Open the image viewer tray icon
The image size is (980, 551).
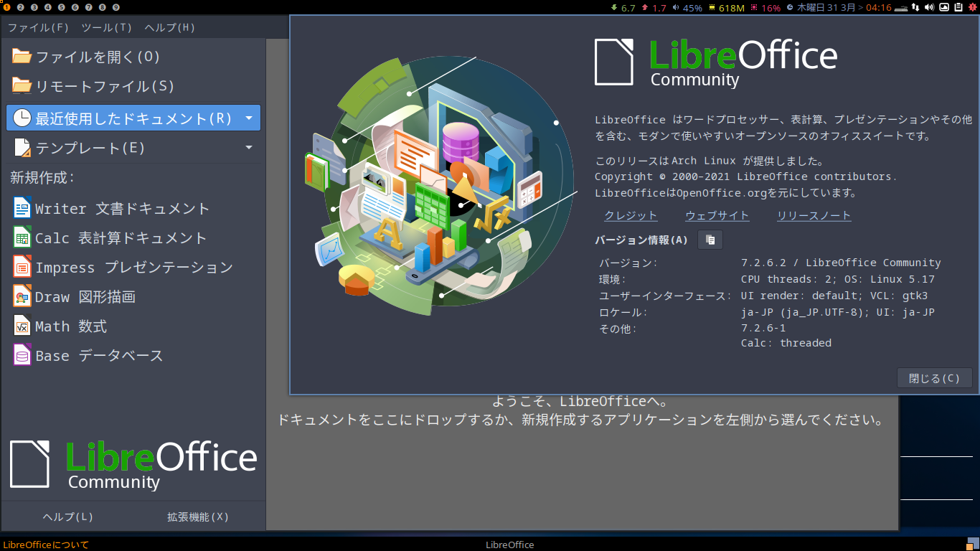click(x=944, y=7)
